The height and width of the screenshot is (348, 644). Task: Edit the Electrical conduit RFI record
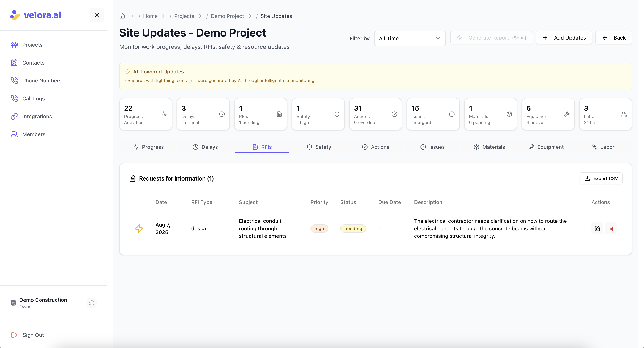[597, 228]
